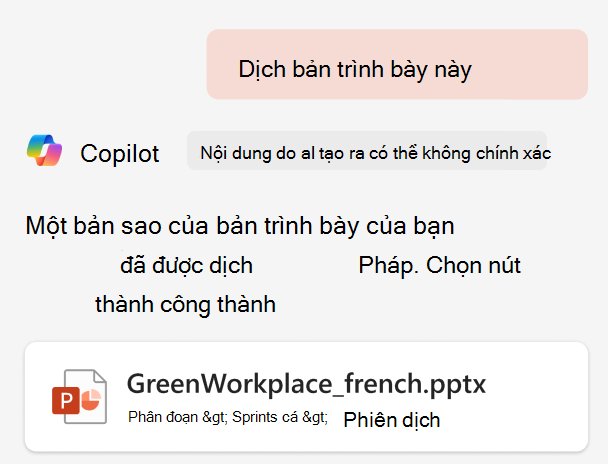Screen dimensions: 608x464
Task: Click the 'thành công thành' text
Action: pyautogui.click(x=185, y=304)
